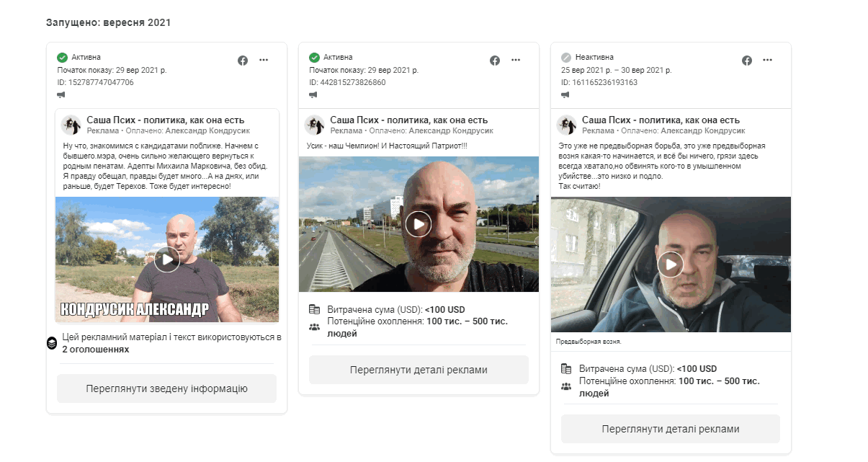Viewport: 868px width, 462px height.
Task: Click Переглянути деталі реклами on the Усик ad
Action: click(x=419, y=370)
